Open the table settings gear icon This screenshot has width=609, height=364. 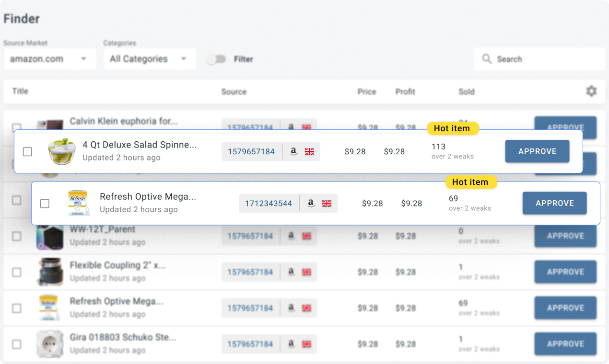pyautogui.click(x=591, y=91)
